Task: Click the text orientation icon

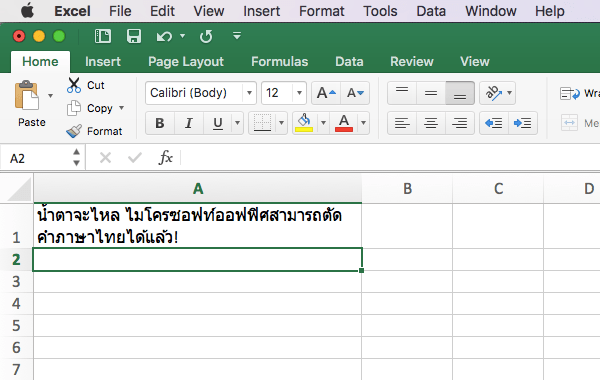Action: [x=493, y=93]
